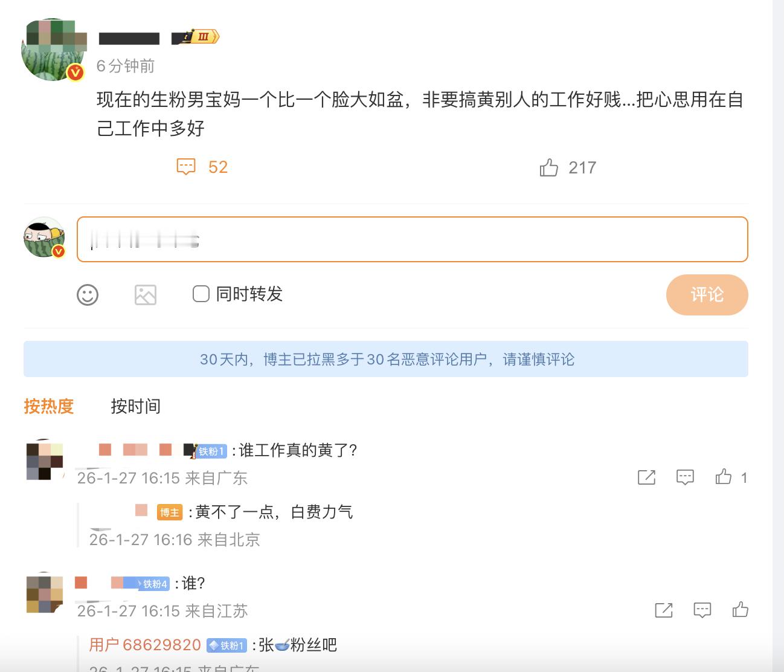Switch to the 按时间 tab
The image size is (784, 672).
pyautogui.click(x=136, y=407)
